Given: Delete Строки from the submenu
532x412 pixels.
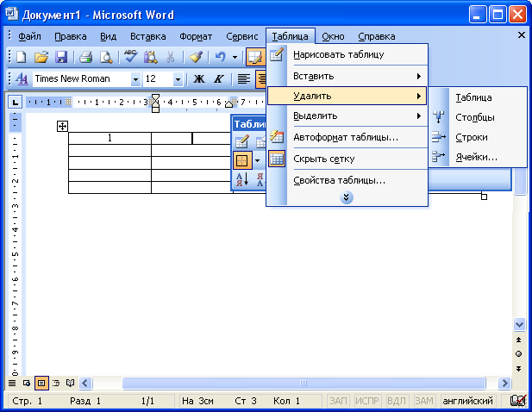Looking at the screenshot, I should pos(478,137).
